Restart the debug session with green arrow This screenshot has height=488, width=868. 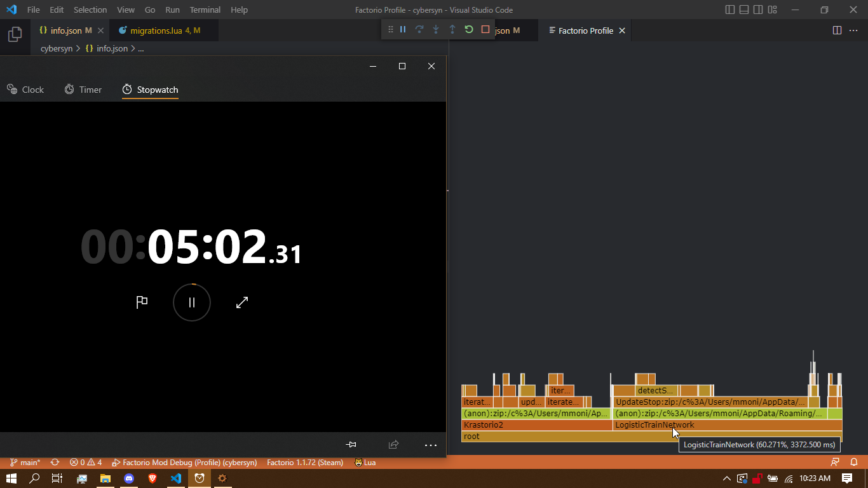click(x=469, y=30)
